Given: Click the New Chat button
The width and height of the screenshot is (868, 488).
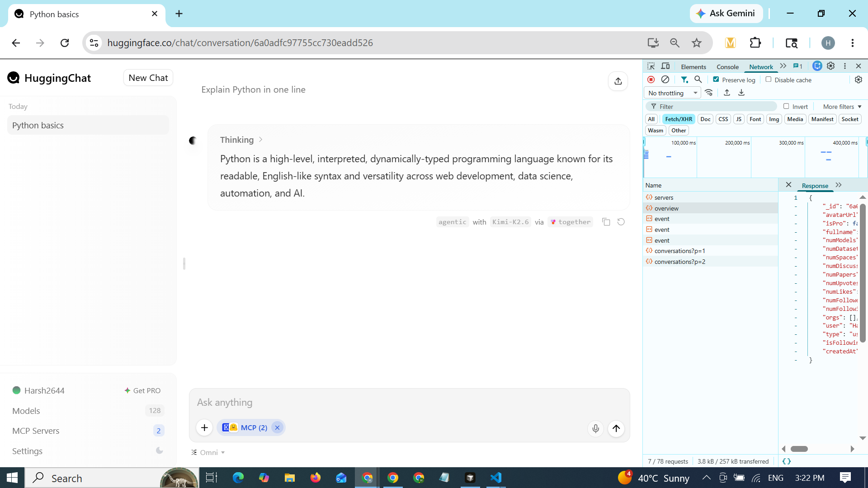Looking at the screenshot, I should 148,78.
